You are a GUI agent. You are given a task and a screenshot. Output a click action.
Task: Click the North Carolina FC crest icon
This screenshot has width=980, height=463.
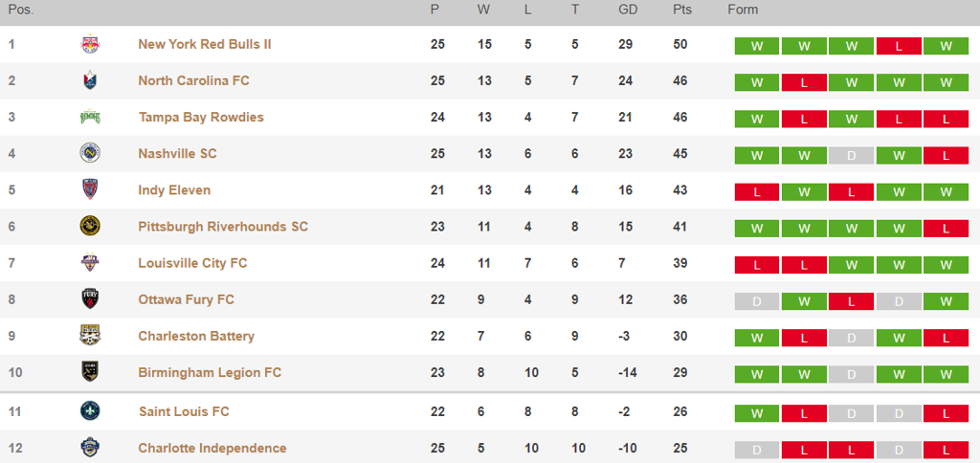(x=90, y=80)
